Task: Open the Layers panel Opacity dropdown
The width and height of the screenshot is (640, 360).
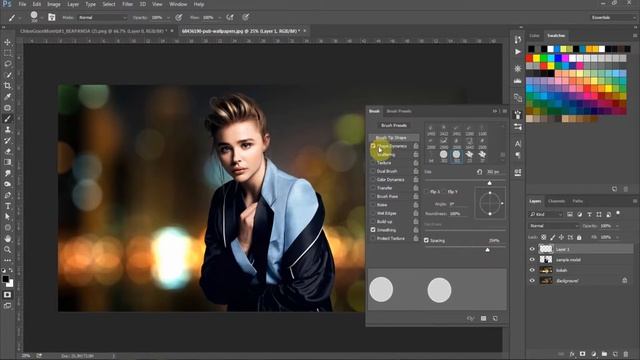Action: point(617,226)
